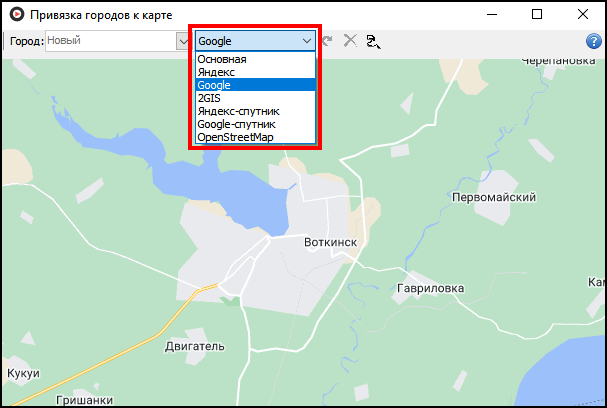Pick 2GIS from the dropdown list
This screenshot has width=607, height=408.
point(210,99)
